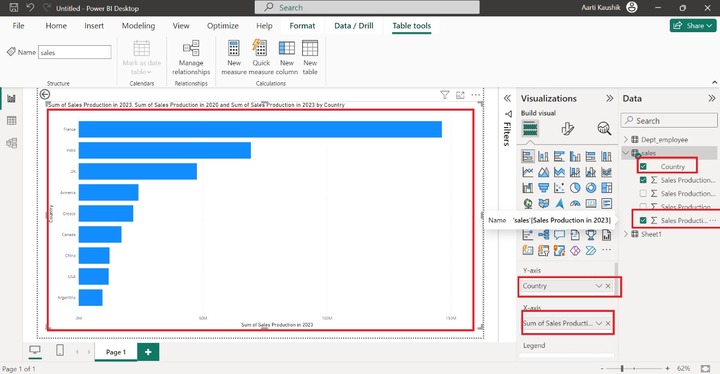The height and width of the screenshot is (374, 720).
Task: Remove Country from the Y-axis well
Action: 608,286
